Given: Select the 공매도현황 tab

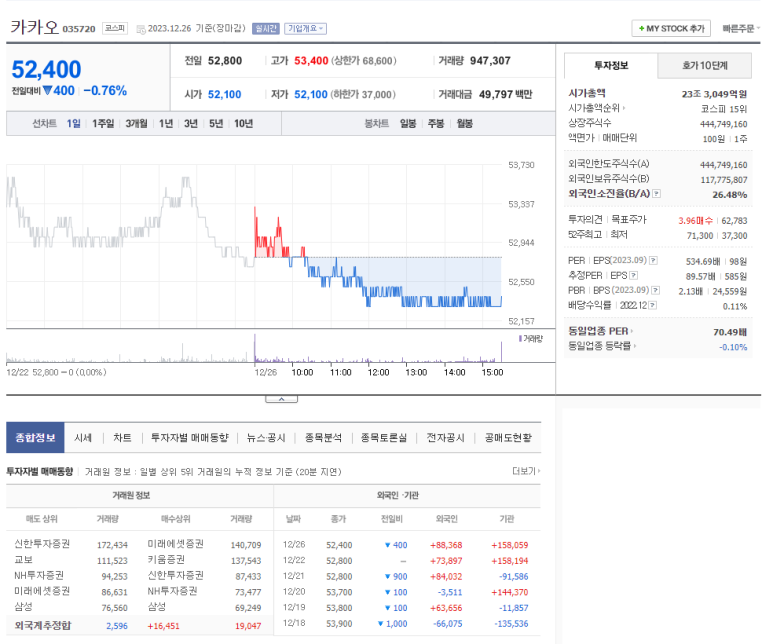Looking at the screenshot, I should coord(508,438).
